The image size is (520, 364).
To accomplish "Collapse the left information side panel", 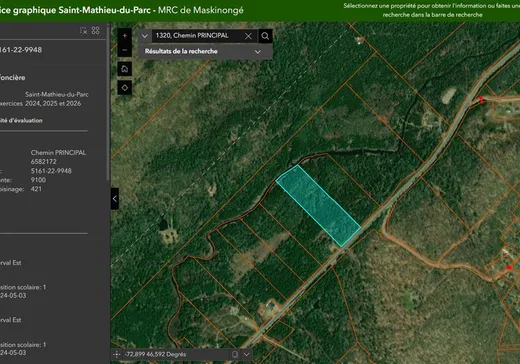I will pyautogui.click(x=115, y=199).
